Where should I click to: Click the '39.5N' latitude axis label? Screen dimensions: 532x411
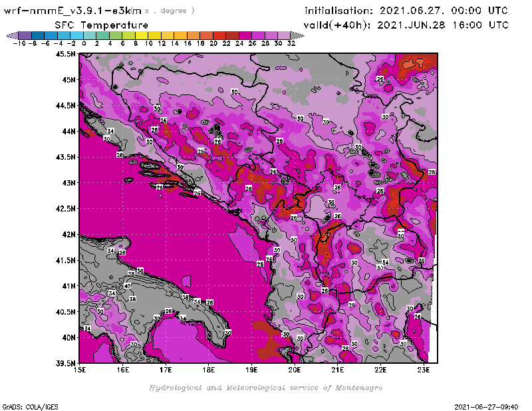coord(65,364)
